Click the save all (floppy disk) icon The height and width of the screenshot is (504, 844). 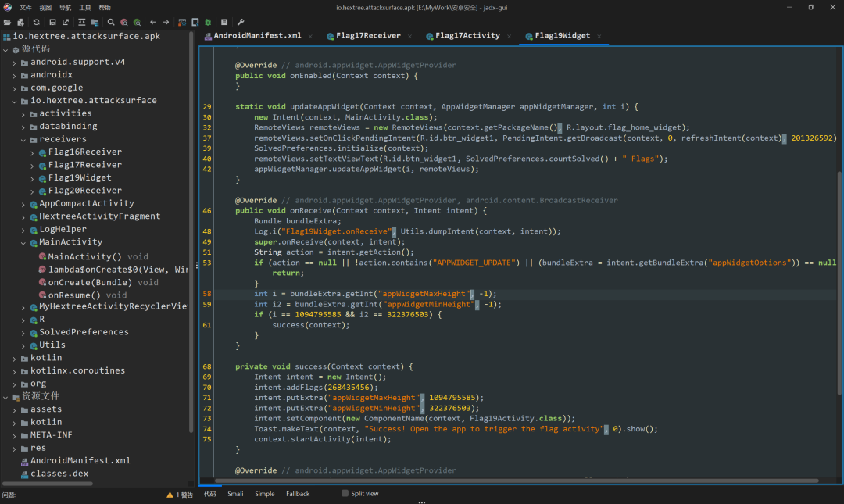coord(52,23)
